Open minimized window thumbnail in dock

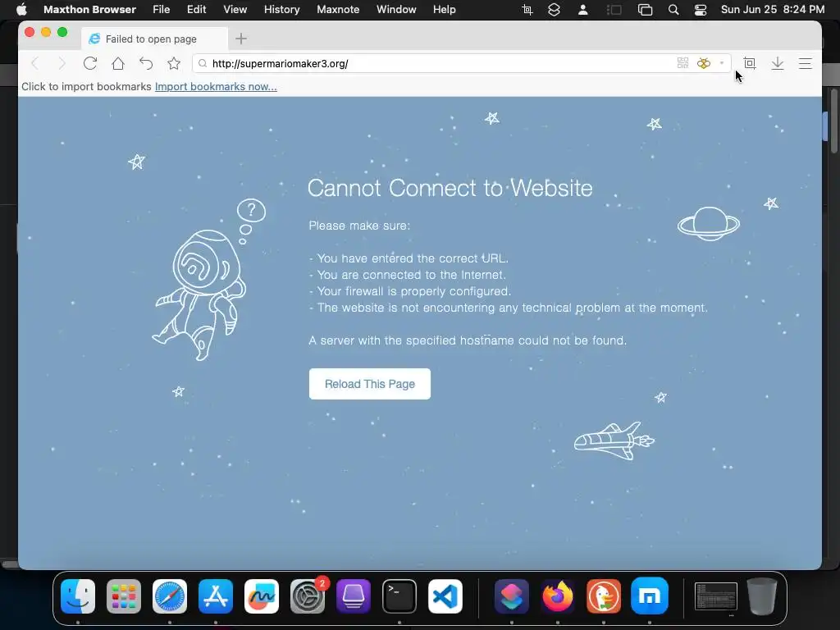715,596
